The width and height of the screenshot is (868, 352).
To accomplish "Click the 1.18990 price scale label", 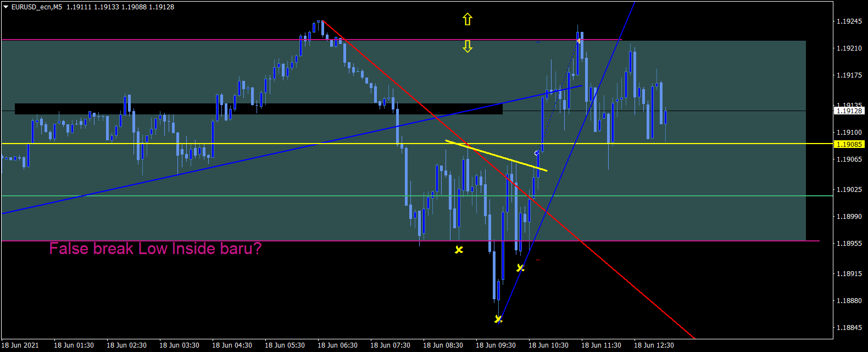I will pos(849,217).
